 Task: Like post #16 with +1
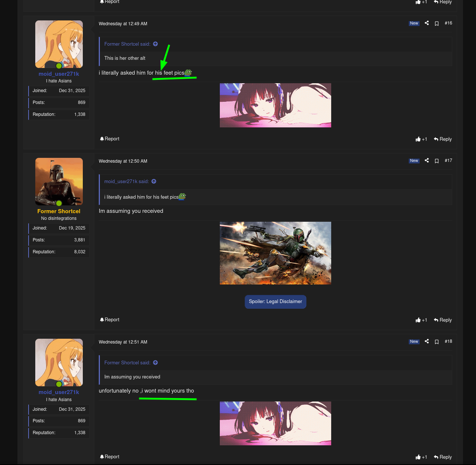click(x=421, y=139)
